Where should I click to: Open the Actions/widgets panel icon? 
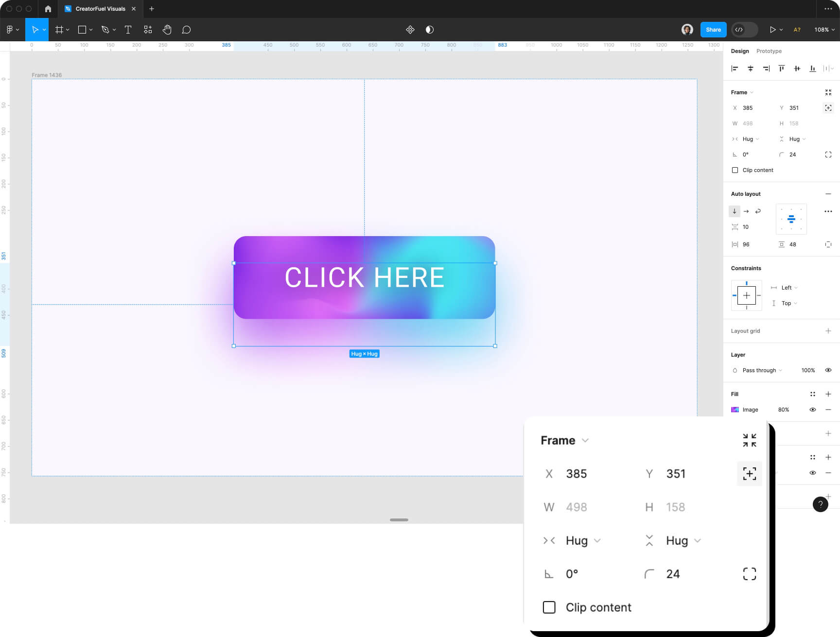point(147,29)
